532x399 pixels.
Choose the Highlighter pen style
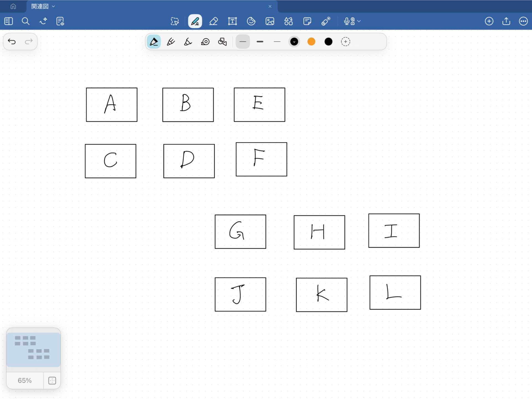tap(188, 42)
